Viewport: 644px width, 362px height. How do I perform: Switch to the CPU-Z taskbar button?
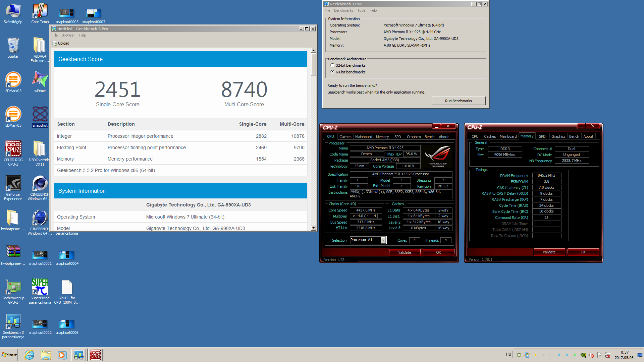coord(96,355)
